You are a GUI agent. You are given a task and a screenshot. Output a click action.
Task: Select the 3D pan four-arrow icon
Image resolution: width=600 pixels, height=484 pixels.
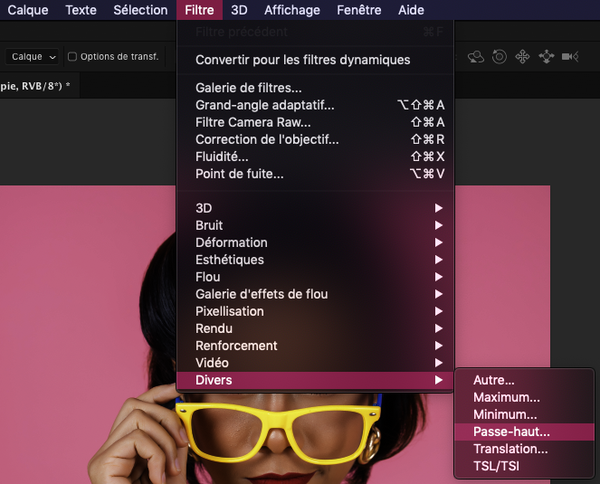click(522, 57)
